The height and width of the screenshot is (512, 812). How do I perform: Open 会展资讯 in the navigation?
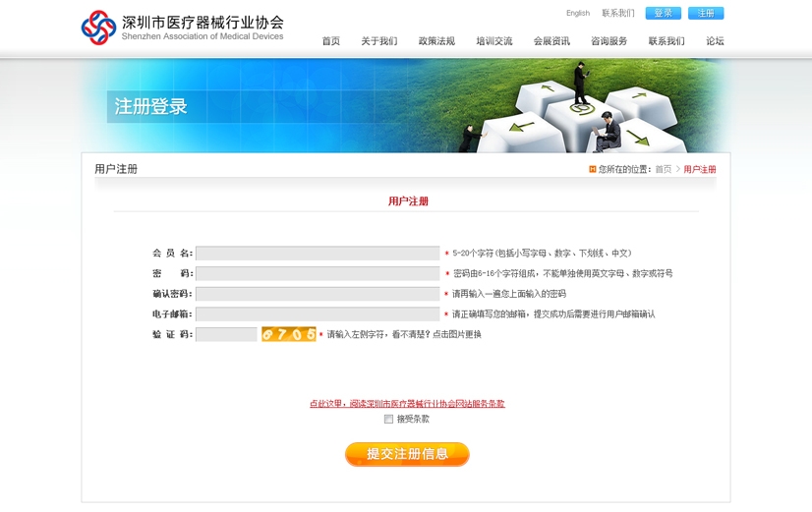coord(551,41)
